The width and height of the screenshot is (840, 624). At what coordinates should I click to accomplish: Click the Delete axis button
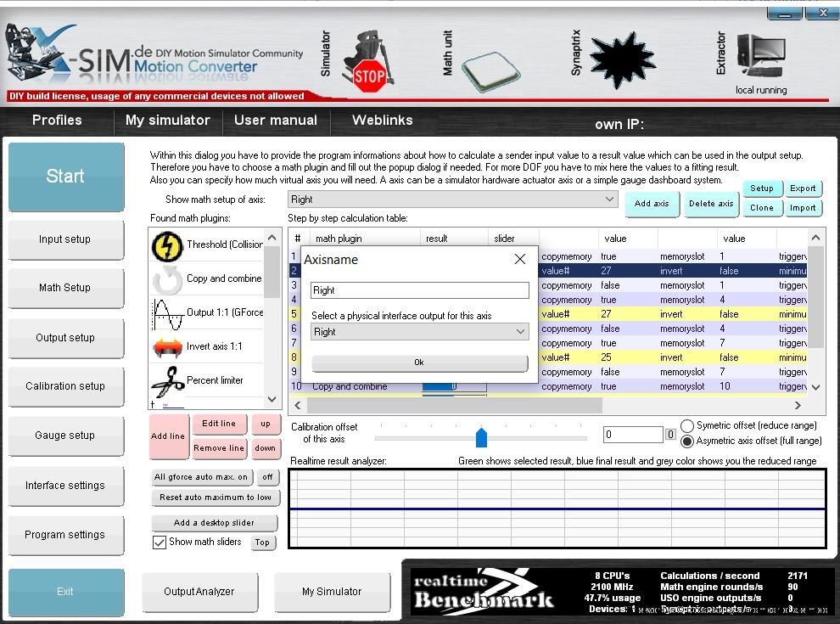(711, 204)
